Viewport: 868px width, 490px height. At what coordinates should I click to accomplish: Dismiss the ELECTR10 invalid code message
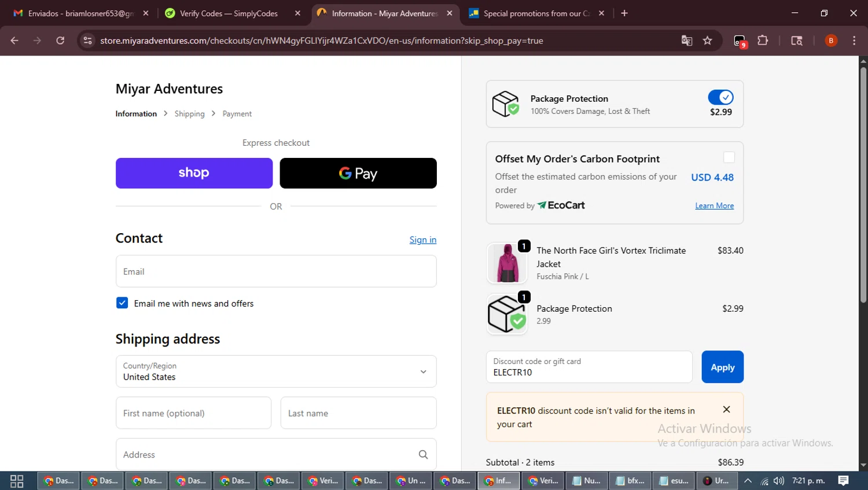[726, 410]
